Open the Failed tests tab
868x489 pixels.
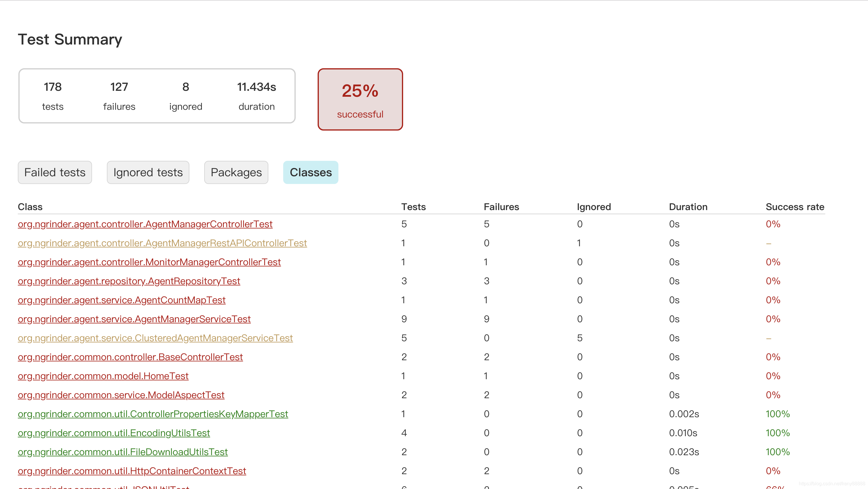[55, 172]
